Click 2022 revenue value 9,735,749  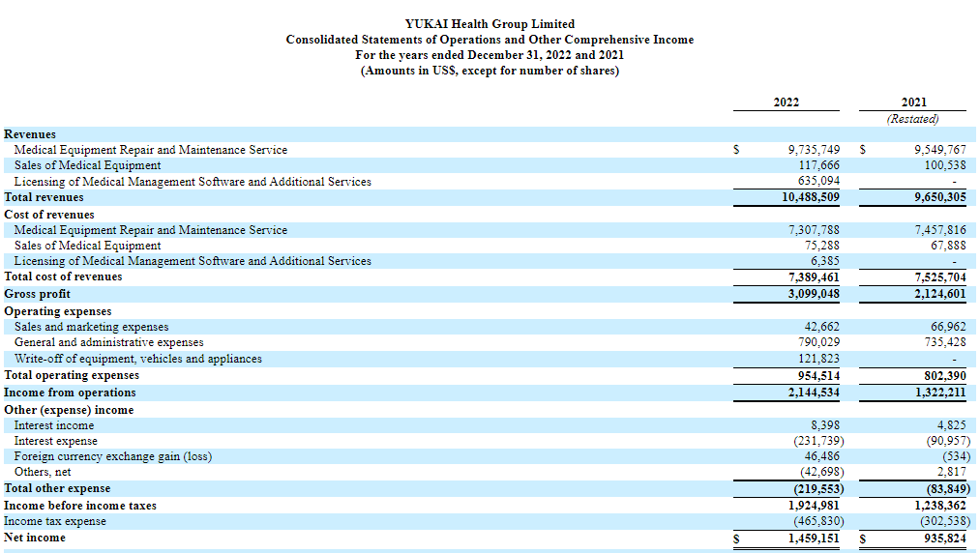(814, 150)
